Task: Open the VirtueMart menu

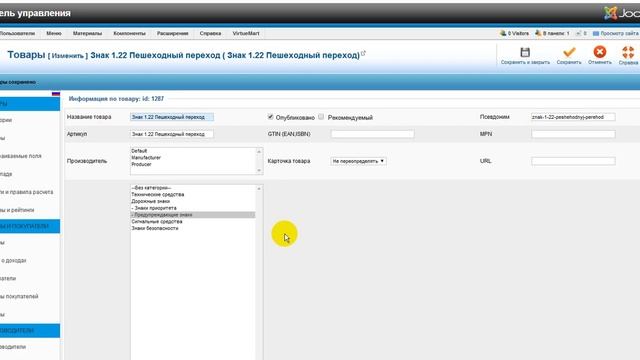Action: click(246, 33)
